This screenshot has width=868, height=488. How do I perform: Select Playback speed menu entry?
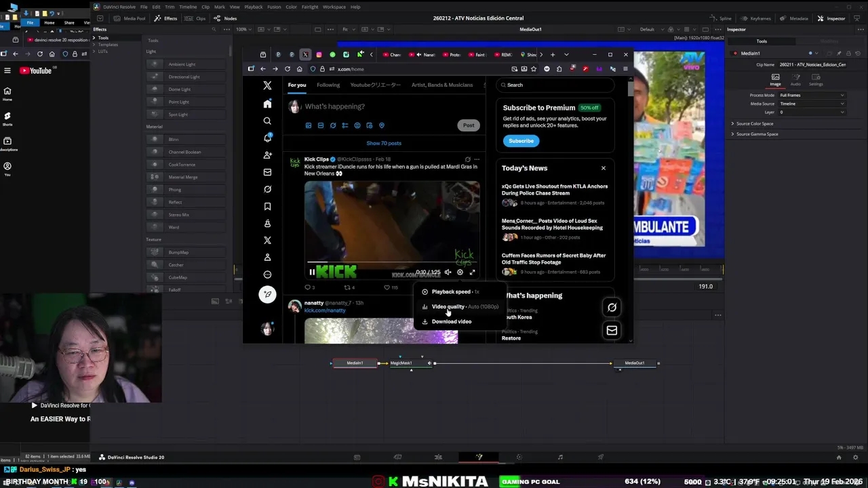(460, 292)
